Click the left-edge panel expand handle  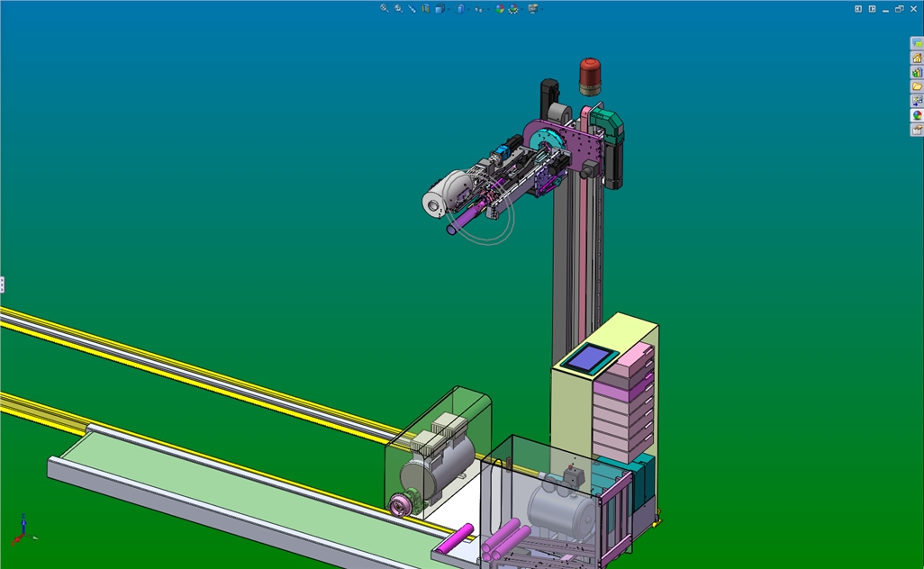(3, 285)
